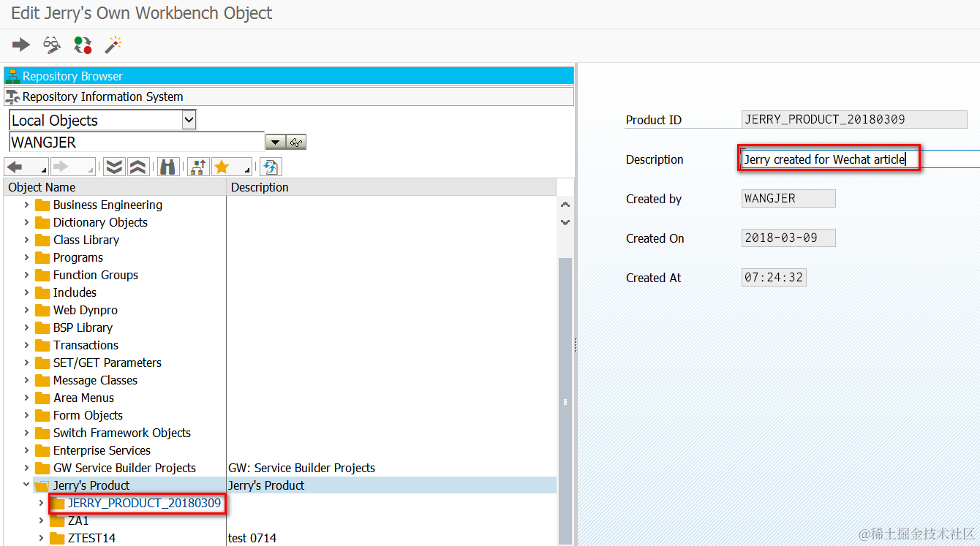This screenshot has width=980, height=546.
Task: Click the star Favorites icon
Action: (x=222, y=167)
